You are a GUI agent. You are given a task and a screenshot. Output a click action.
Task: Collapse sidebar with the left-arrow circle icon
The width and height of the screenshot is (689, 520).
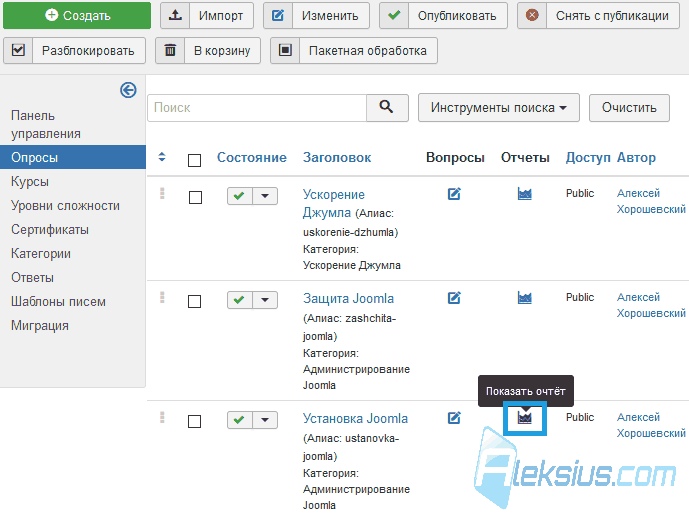pos(128,90)
